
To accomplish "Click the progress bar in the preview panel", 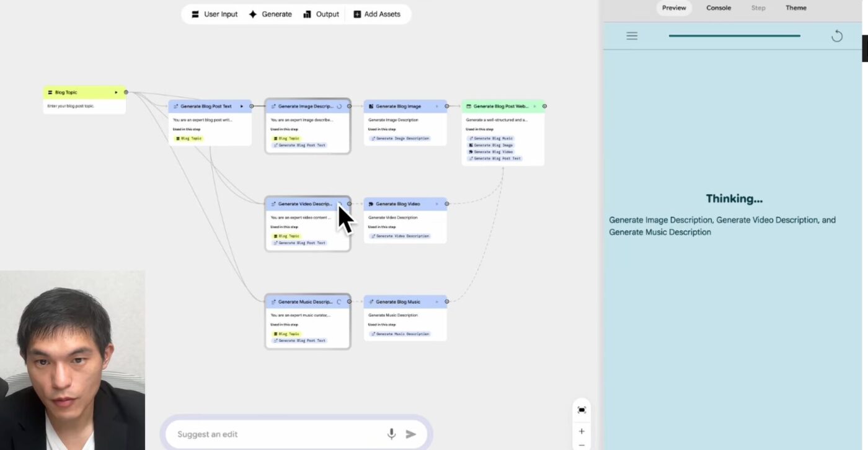I will coord(734,36).
